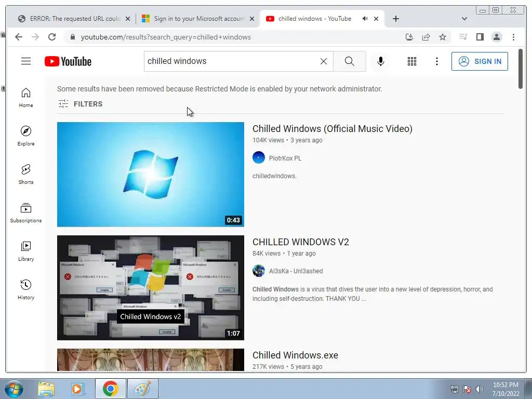Open the Action Center flag icon
Screen dimensions: 532x399
(467, 389)
